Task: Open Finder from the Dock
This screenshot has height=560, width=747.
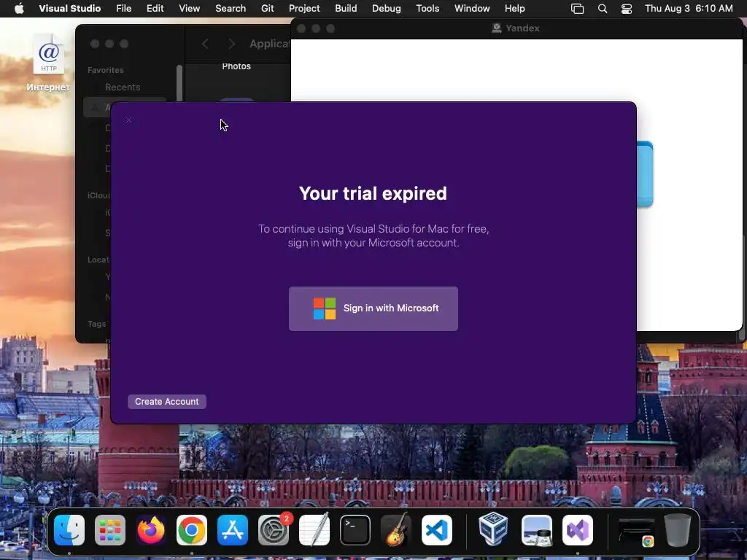Action: point(69,530)
